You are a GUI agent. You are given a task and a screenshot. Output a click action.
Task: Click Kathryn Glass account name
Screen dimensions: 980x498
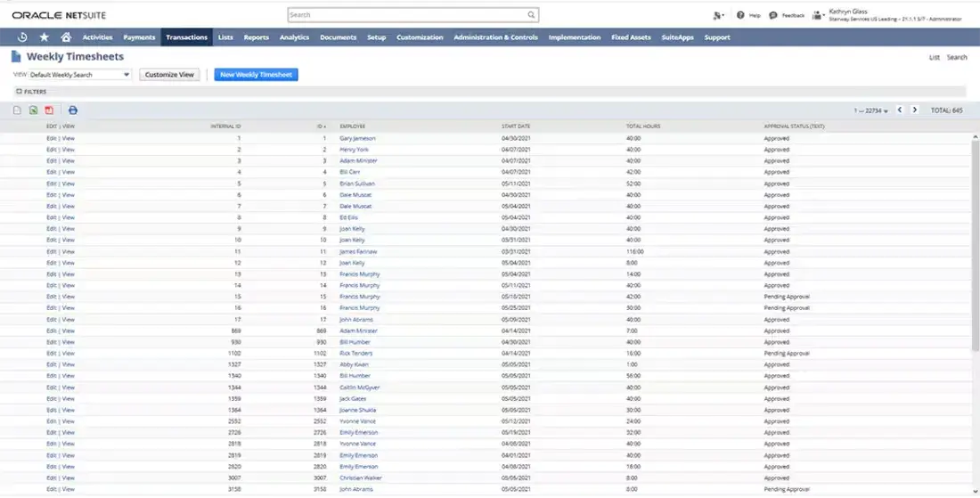pyautogui.click(x=847, y=12)
